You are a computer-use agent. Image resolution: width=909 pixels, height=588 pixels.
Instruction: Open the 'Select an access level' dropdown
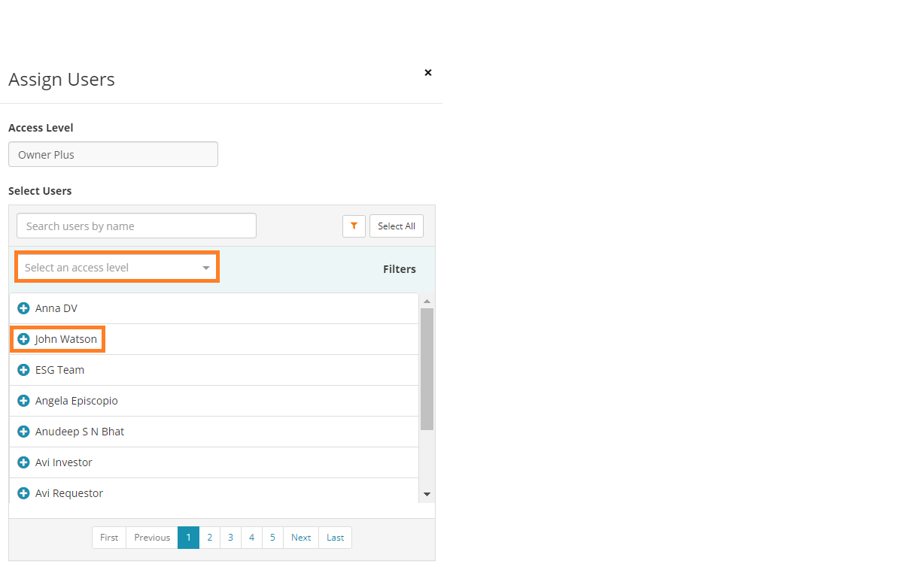[117, 268]
